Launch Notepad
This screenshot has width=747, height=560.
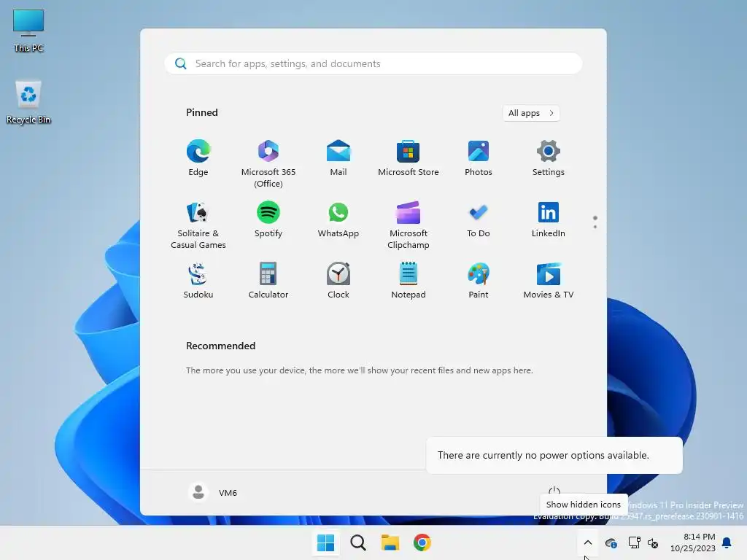[409, 281]
